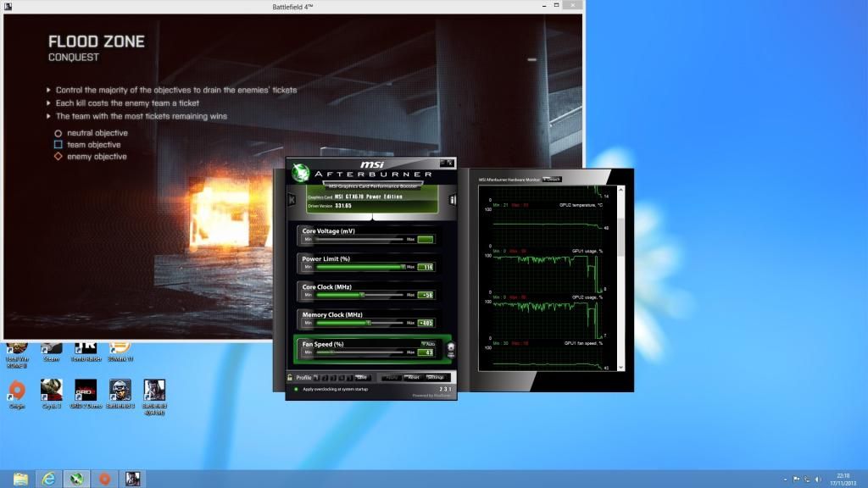
Task: Select the Tomb Raider desktop shortcut
Action: tap(86, 352)
